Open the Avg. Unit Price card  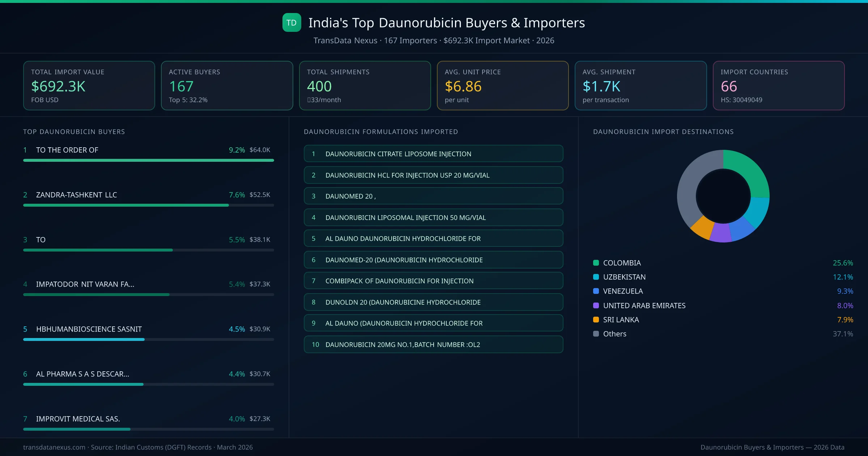(502, 85)
